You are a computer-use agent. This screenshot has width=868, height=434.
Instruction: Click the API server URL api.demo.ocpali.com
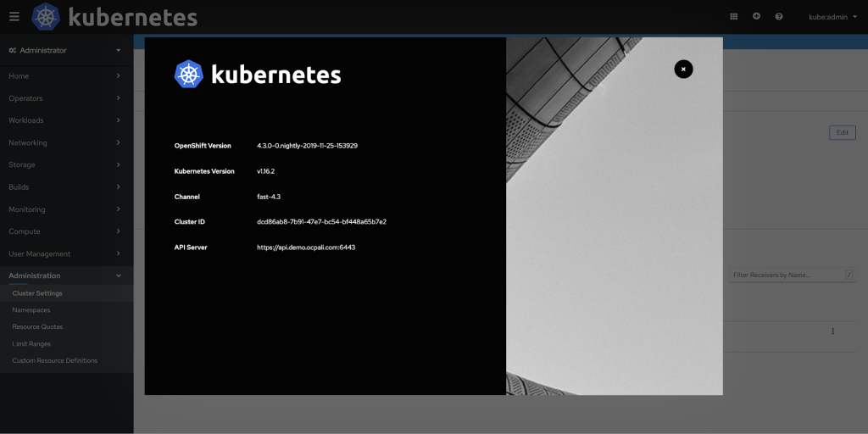306,248
